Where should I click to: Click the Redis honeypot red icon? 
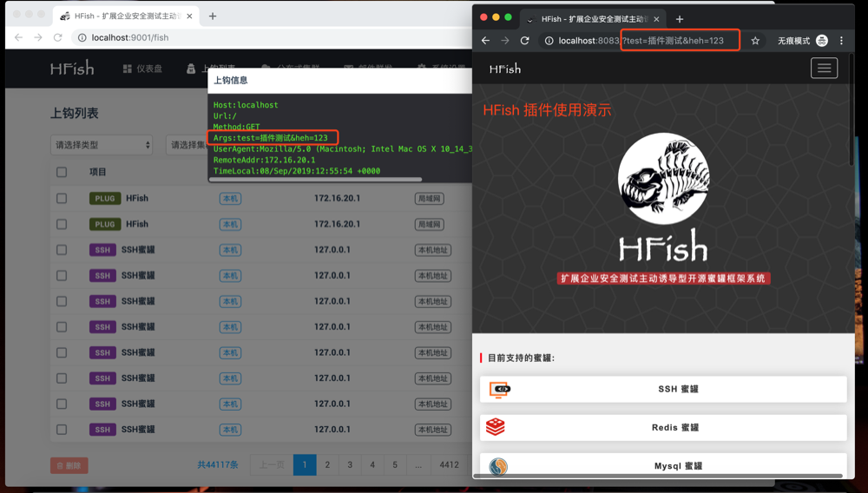coord(496,427)
